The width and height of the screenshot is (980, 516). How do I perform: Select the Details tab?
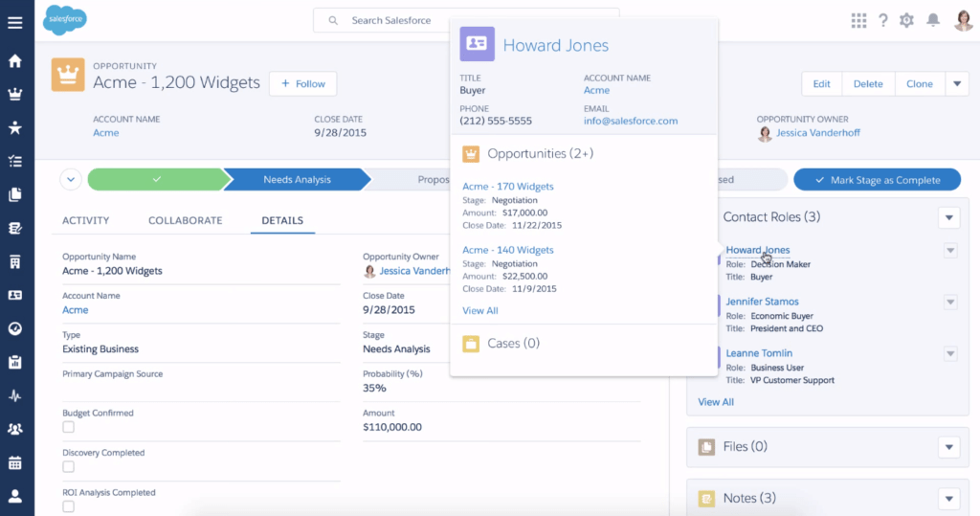pyautogui.click(x=282, y=220)
